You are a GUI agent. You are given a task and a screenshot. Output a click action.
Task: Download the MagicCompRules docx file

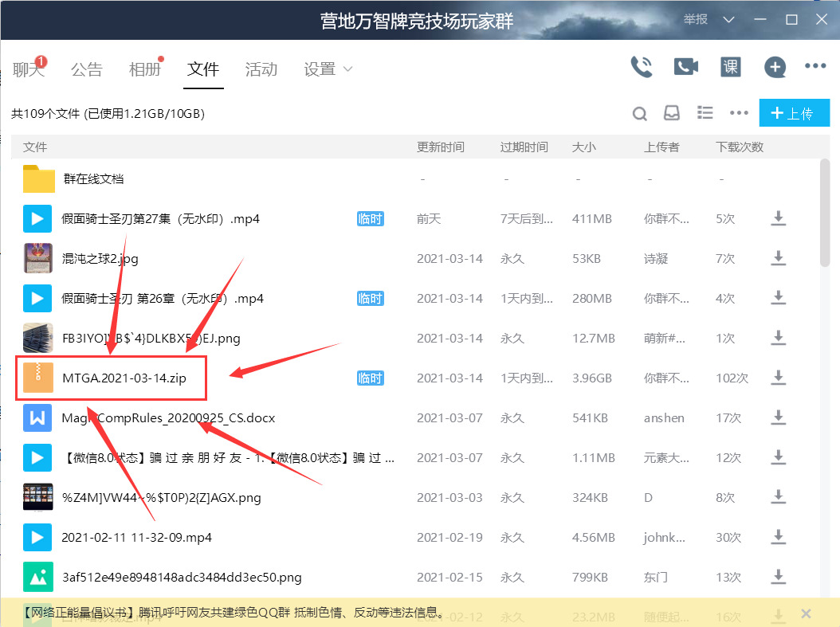778,417
